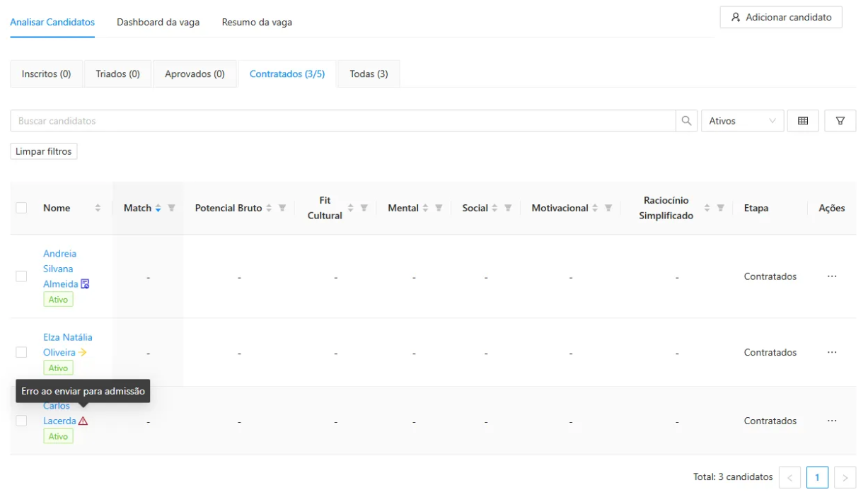This screenshot has height=497, width=868.
Task: Open actions menu for Andreia Silvana Almeida
Action: (x=832, y=276)
